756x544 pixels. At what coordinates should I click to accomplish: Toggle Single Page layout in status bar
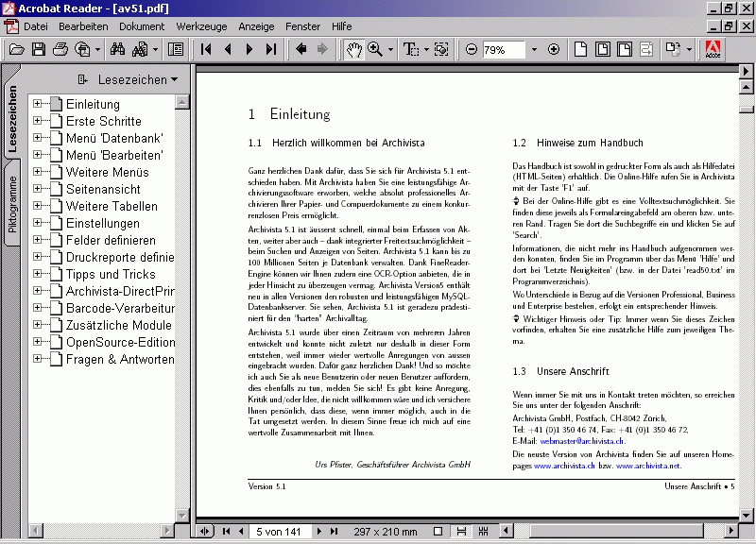coord(438,531)
